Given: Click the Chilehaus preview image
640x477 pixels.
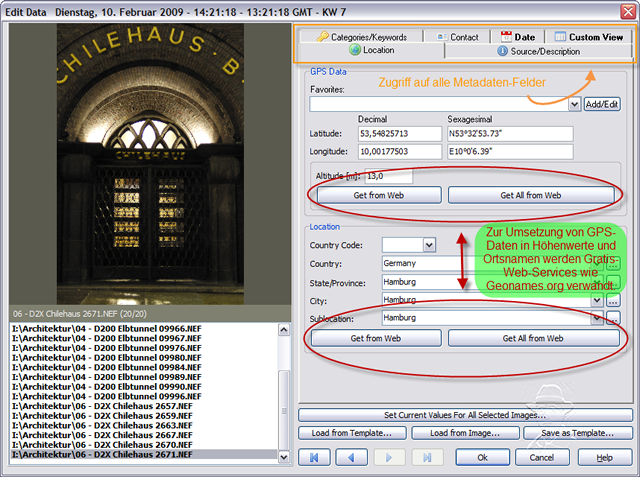Looking at the screenshot, I should click(x=150, y=164).
